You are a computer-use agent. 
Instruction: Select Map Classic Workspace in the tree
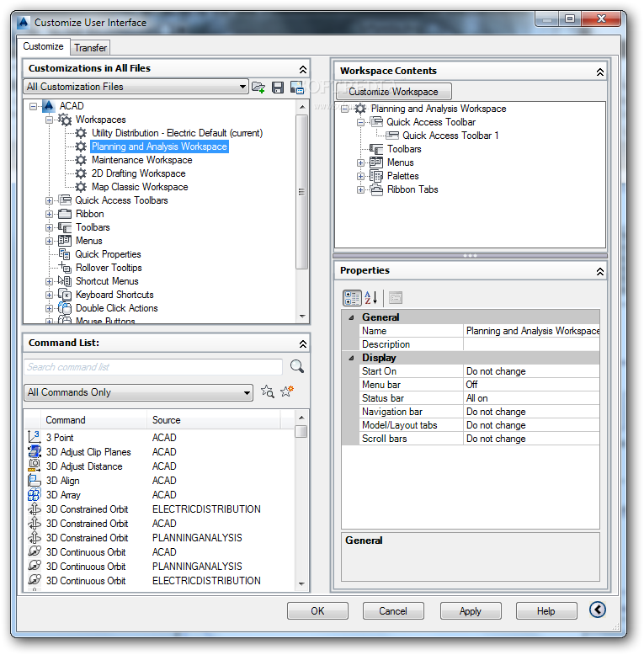click(140, 187)
